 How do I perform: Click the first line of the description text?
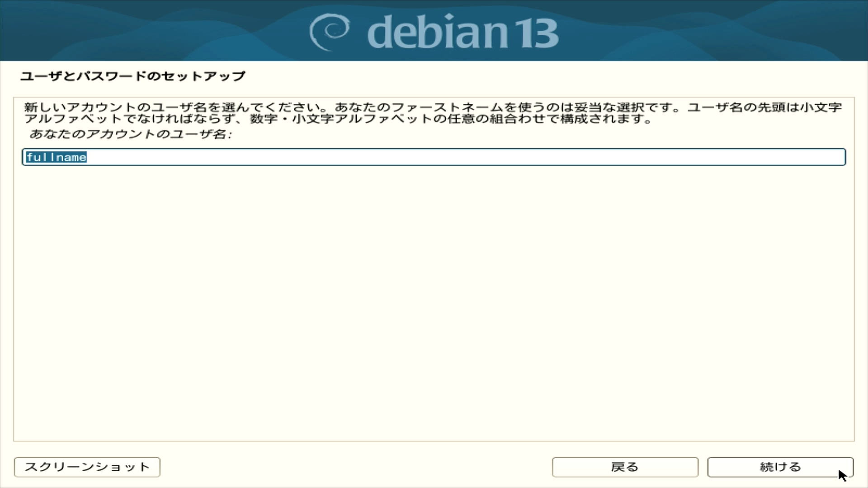coord(433,108)
